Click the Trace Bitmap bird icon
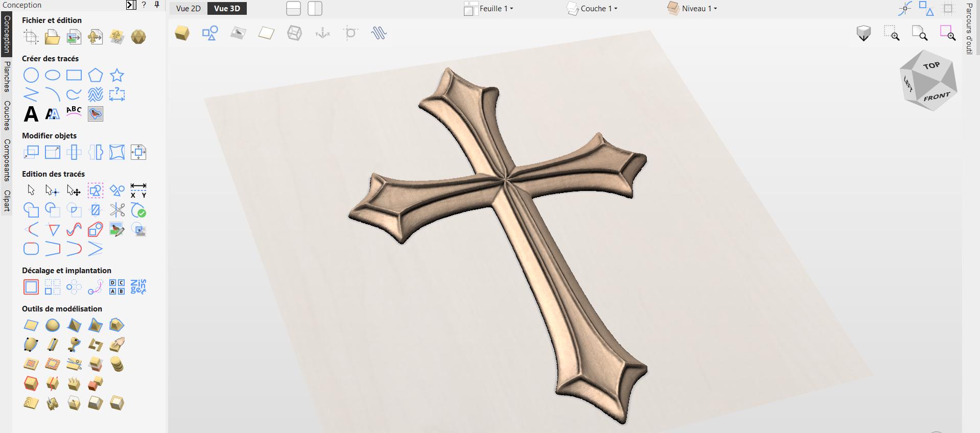Image resolution: width=980 pixels, height=433 pixels. pos(96,114)
